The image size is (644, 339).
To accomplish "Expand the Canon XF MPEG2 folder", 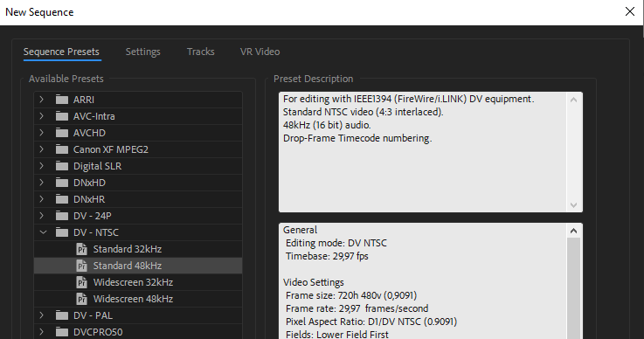I will (x=41, y=149).
